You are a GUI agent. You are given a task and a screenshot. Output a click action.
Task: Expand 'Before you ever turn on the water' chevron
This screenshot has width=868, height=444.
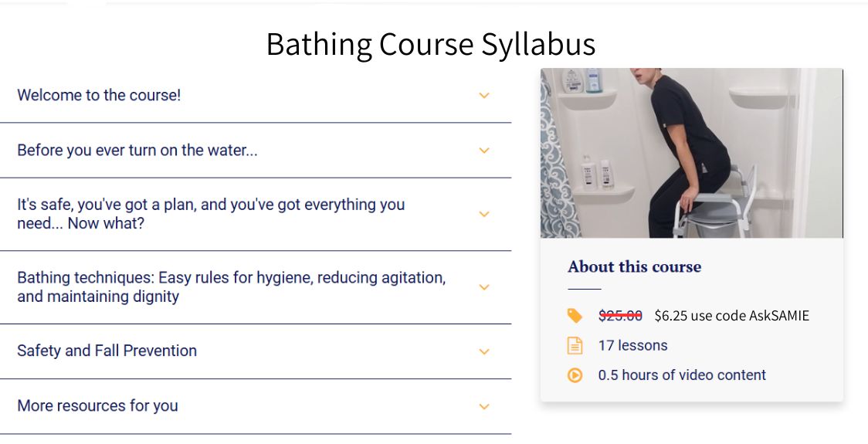point(484,151)
